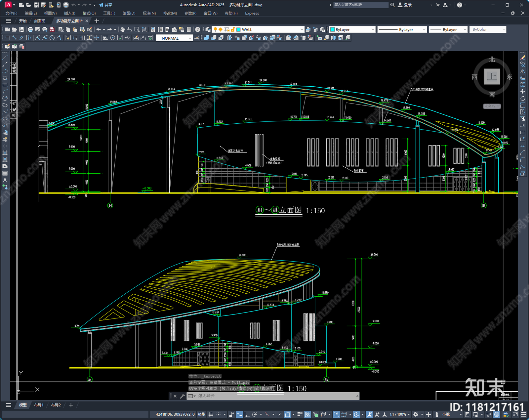Click the 上 face of the ViewCube
This screenshot has height=420, width=529.
[x=492, y=76]
